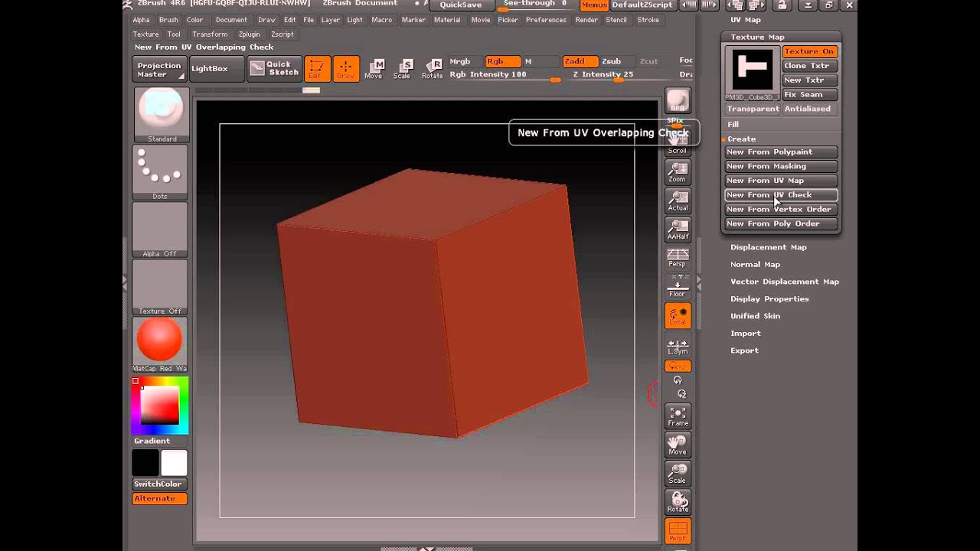Image resolution: width=980 pixels, height=551 pixels.
Task: Expand the Normal Map section
Action: tap(755, 264)
